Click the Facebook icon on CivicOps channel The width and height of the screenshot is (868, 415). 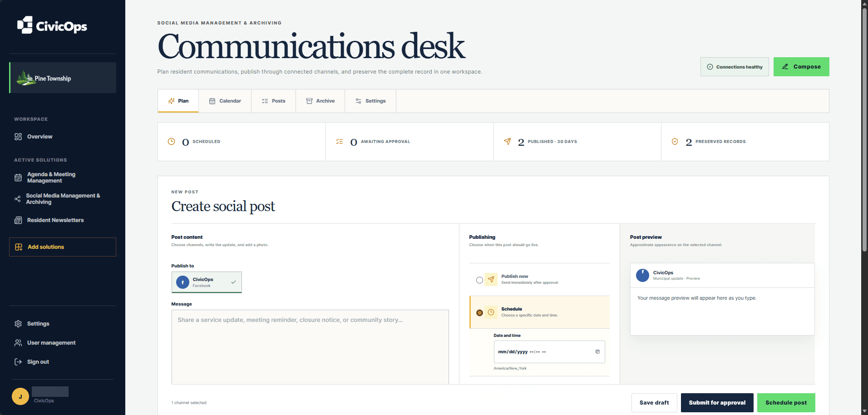182,282
